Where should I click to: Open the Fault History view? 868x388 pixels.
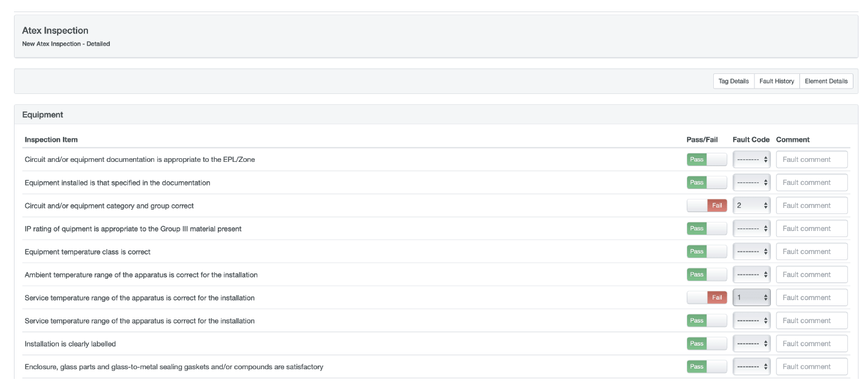[x=776, y=81]
